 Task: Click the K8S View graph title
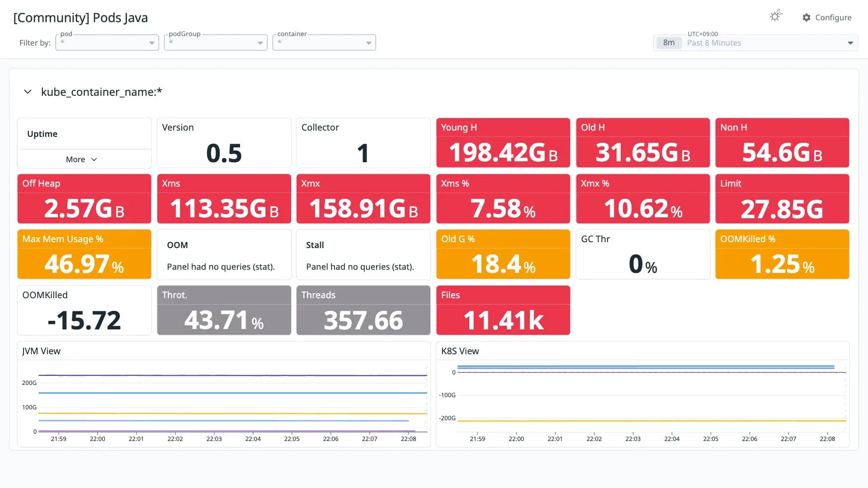tap(460, 351)
